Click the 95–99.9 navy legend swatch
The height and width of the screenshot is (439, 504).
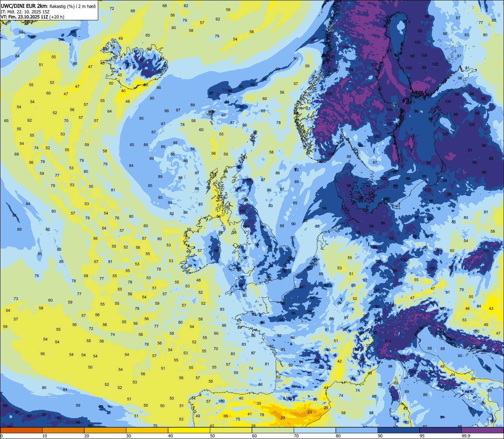441,430
